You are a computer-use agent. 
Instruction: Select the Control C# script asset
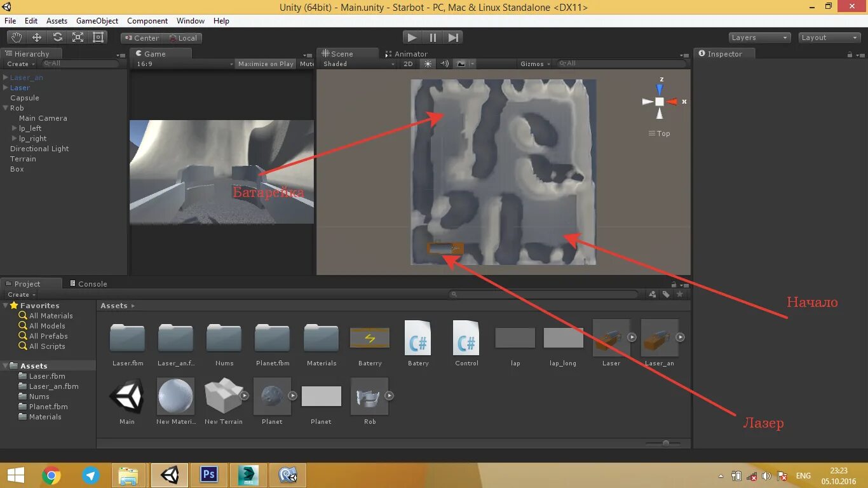pos(466,344)
